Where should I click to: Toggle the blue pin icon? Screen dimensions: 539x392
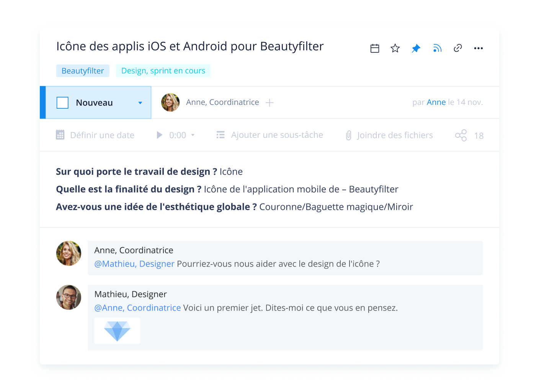tap(416, 48)
